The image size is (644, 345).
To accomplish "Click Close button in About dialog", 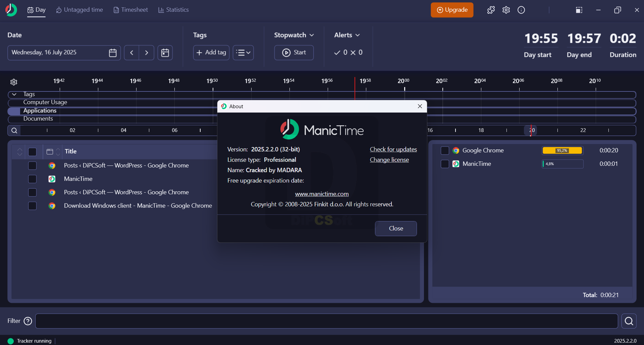I will point(396,228).
